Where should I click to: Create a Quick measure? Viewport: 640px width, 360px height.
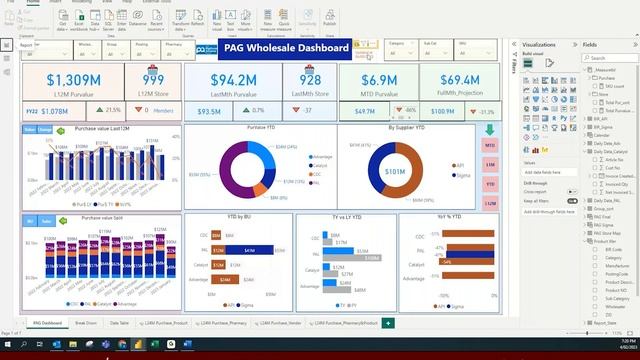point(284,20)
